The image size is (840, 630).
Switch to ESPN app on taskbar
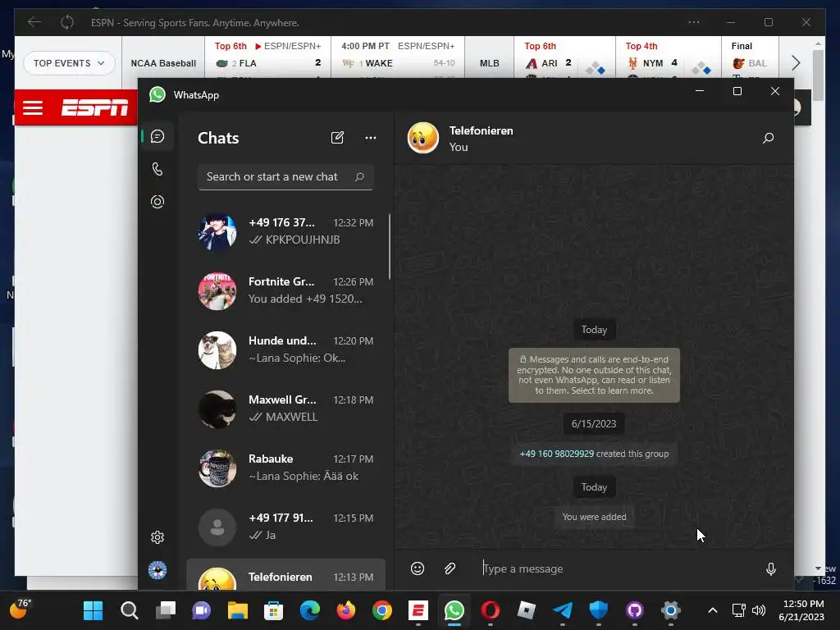(418, 610)
